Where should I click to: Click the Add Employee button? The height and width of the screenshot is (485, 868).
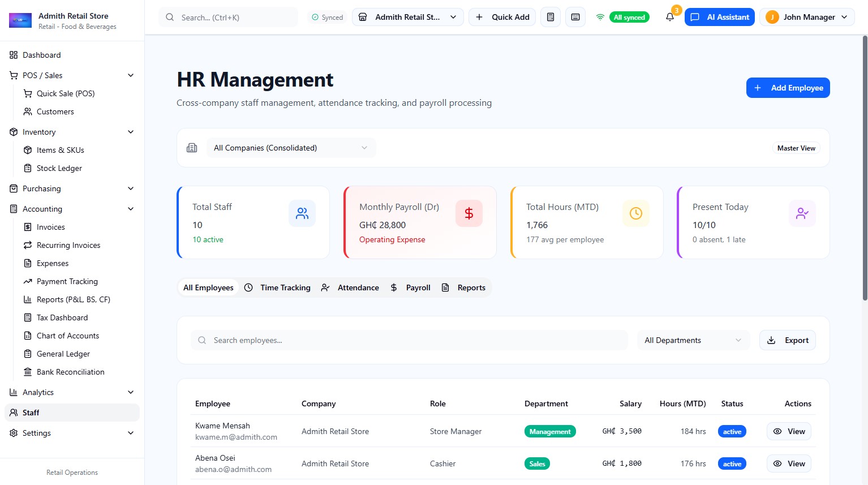(x=788, y=88)
